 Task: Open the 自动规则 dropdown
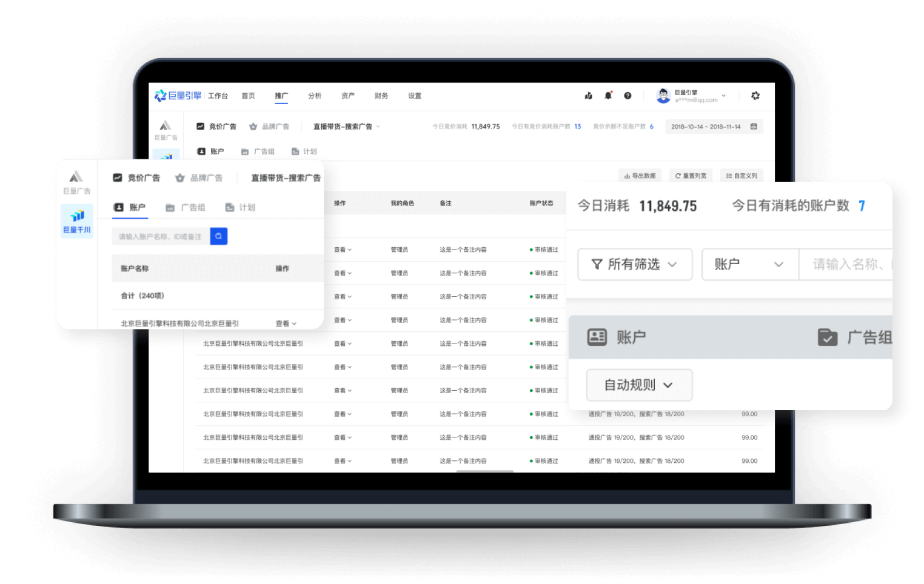click(x=639, y=385)
